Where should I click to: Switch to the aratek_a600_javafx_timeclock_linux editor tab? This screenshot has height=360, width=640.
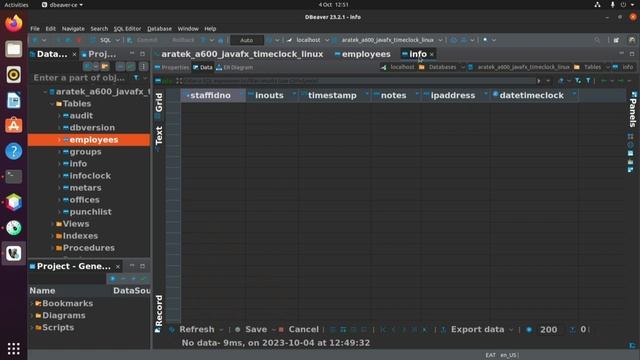tap(242, 54)
